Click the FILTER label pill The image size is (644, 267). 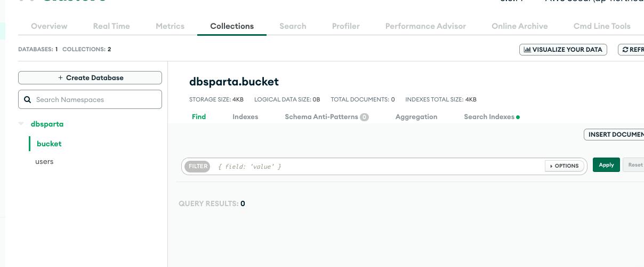(198, 166)
